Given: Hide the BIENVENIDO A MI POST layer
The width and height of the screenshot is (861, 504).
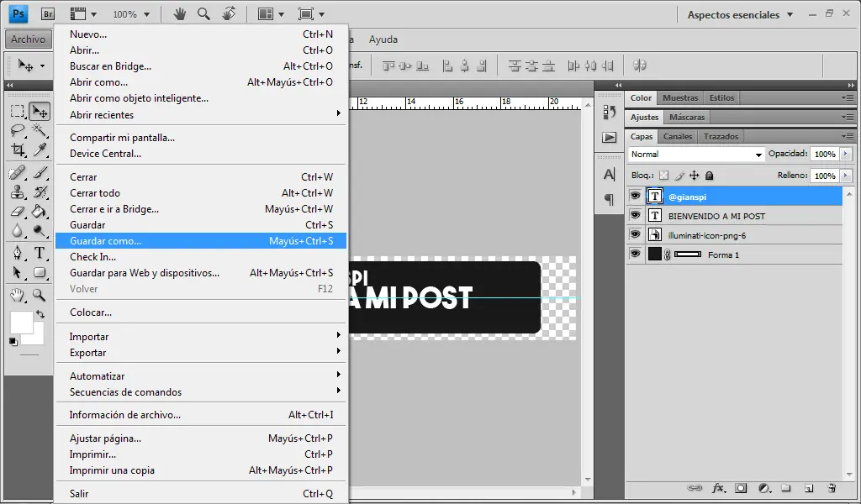Looking at the screenshot, I should click(x=636, y=216).
